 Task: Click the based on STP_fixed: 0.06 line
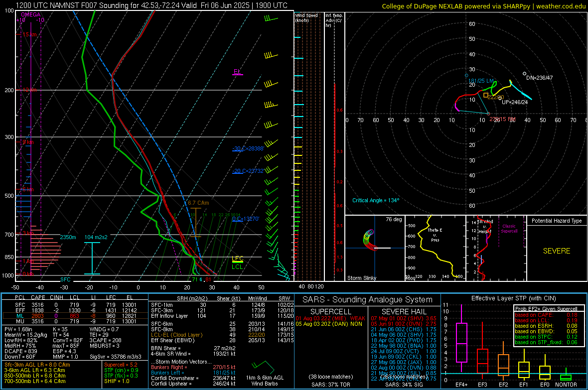point(546,342)
